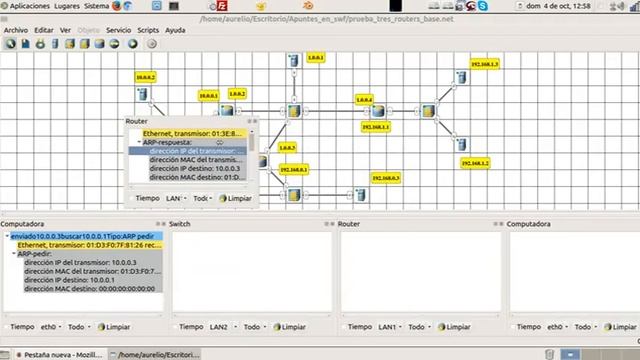Image resolution: width=640 pixels, height=360 pixels.
Task: Switch to Pestaña nueva - Mozilla taskbar window
Action: [x=59, y=355]
